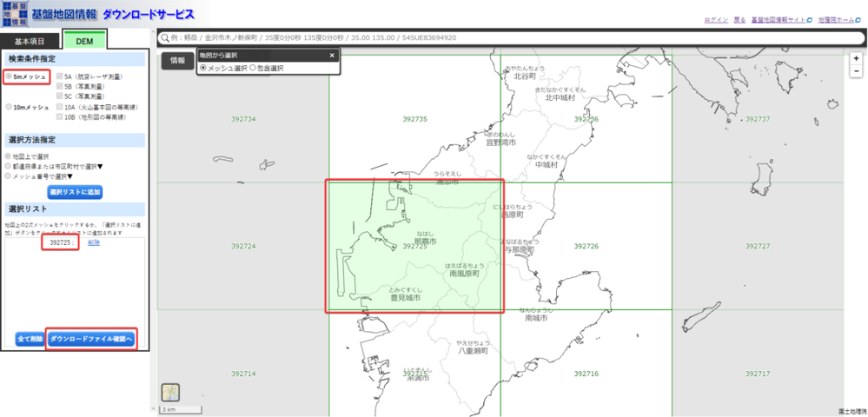Click the 基盤地図情報 logo icon
Image resolution: width=868 pixels, height=417 pixels.
(13, 14)
